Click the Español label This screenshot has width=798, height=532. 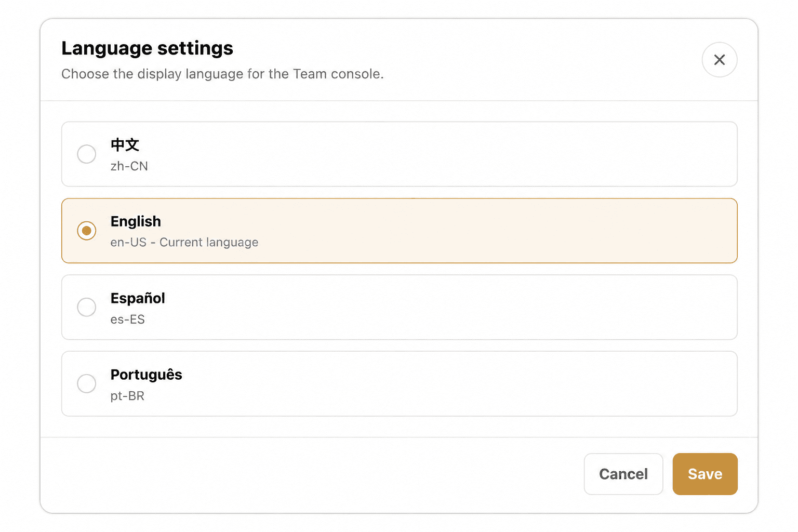click(x=138, y=298)
